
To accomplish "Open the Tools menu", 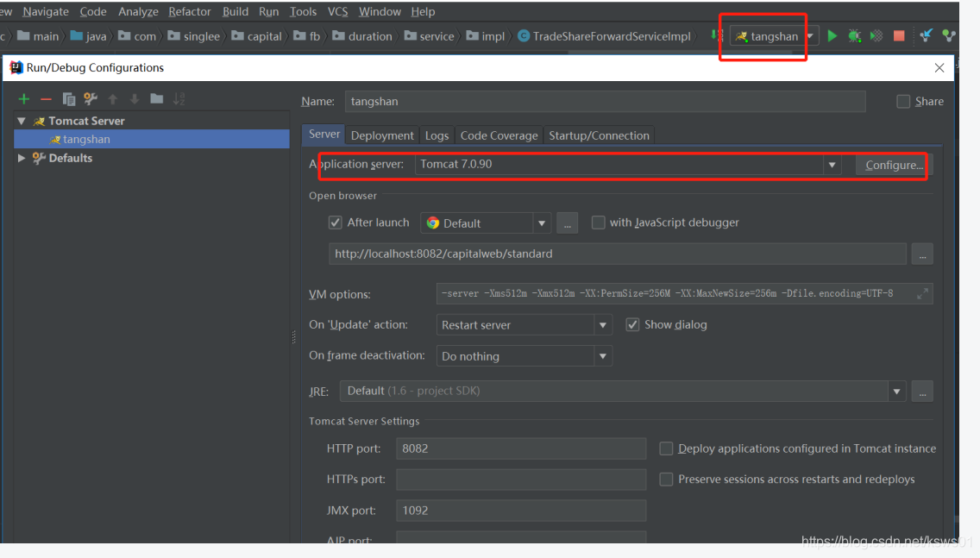I will 303,11.
